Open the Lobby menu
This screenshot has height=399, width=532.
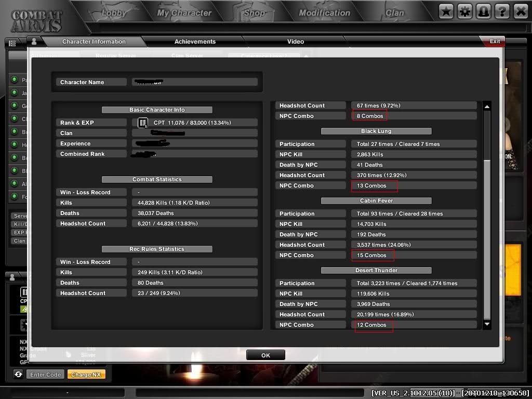coord(114,13)
